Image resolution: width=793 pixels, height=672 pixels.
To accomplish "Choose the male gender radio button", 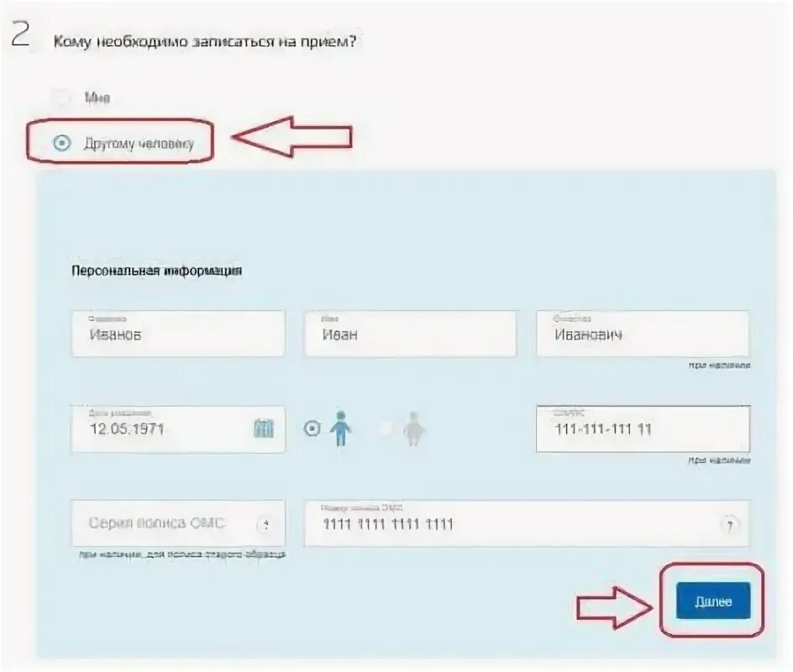I will coord(312,428).
